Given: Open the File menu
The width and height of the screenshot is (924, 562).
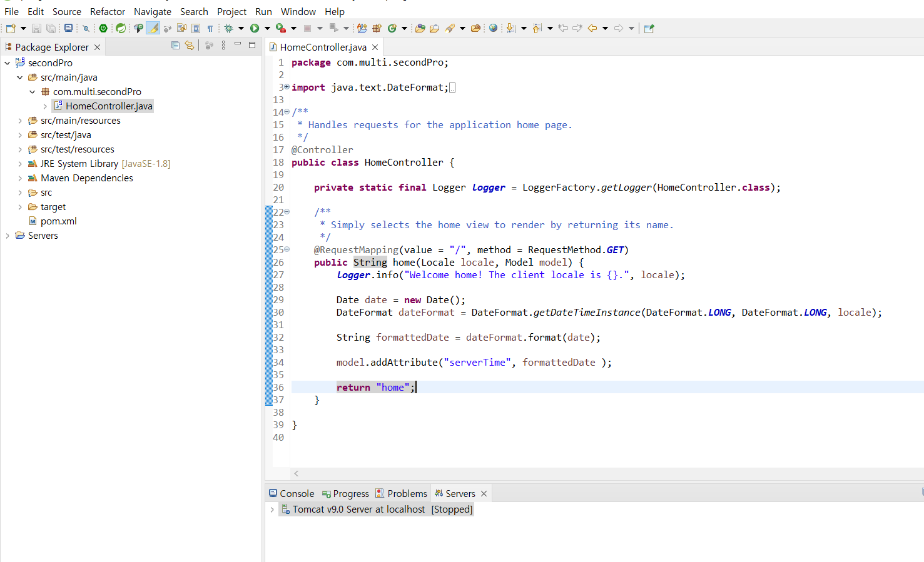Looking at the screenshot, I should [11, 11].
